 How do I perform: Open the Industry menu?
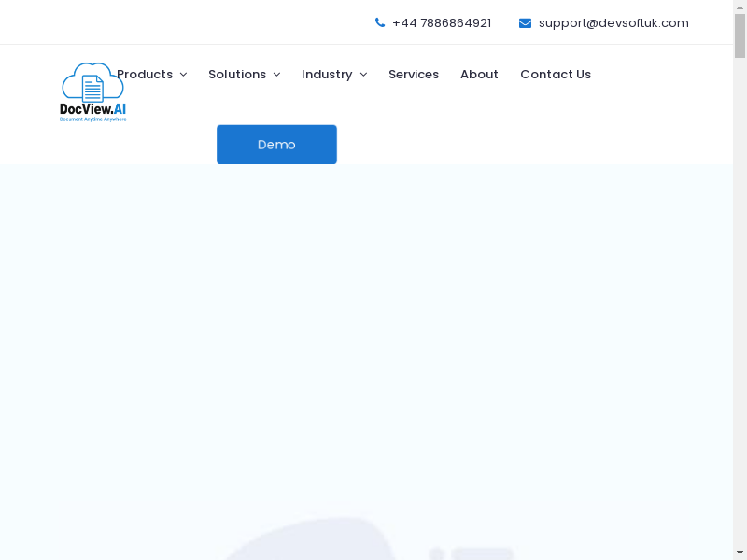tap(327, 75)
